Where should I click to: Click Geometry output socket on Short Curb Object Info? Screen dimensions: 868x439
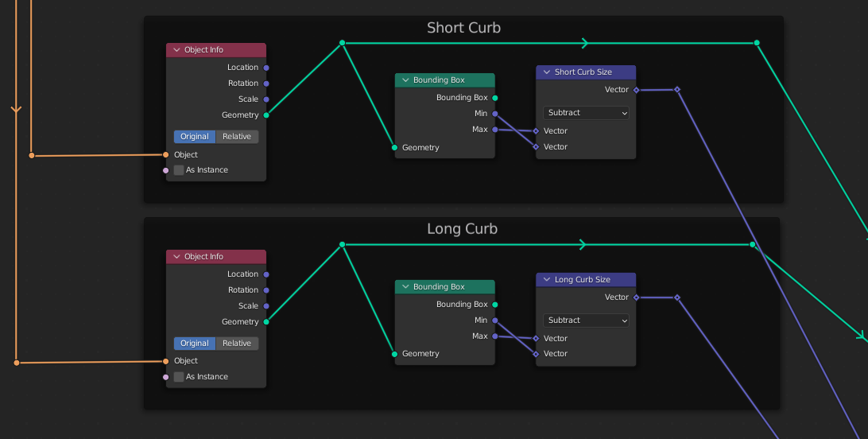point(266,115)
